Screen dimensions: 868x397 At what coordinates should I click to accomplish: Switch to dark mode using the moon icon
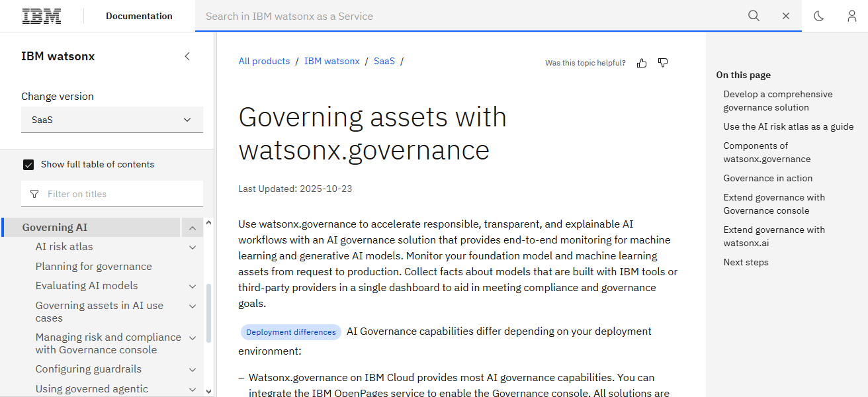coord(818,16)
